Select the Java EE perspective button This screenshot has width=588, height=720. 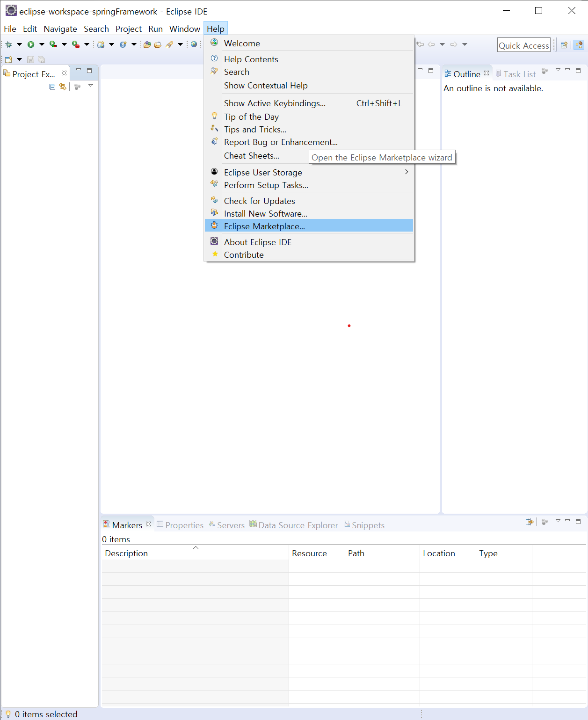[x=579, y=45]
